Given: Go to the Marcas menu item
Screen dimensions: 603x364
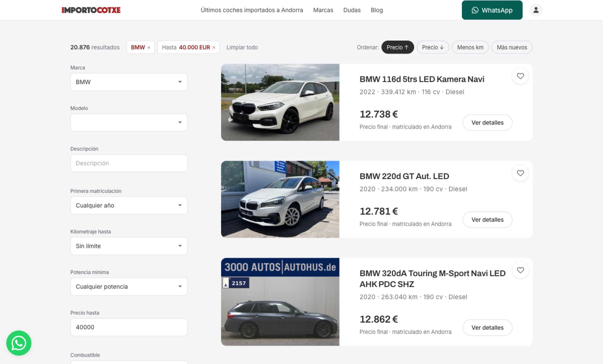Looking at the screenshot, I should (x=323, y=10).
